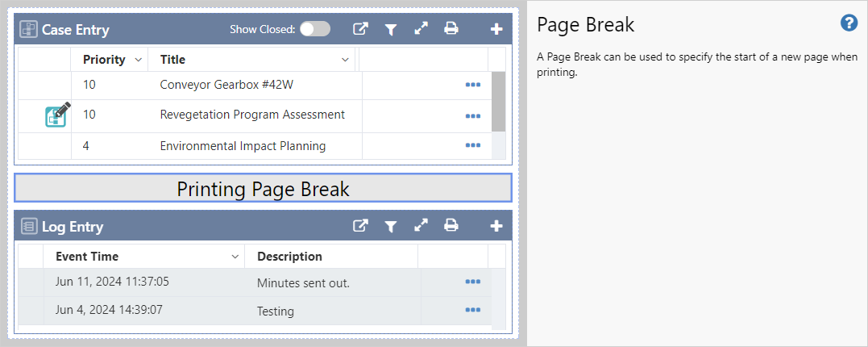Image resolution: width=868 pixels, height=347 pixels.
Task: Open the Event Time column dropdown
Action: 235,257
